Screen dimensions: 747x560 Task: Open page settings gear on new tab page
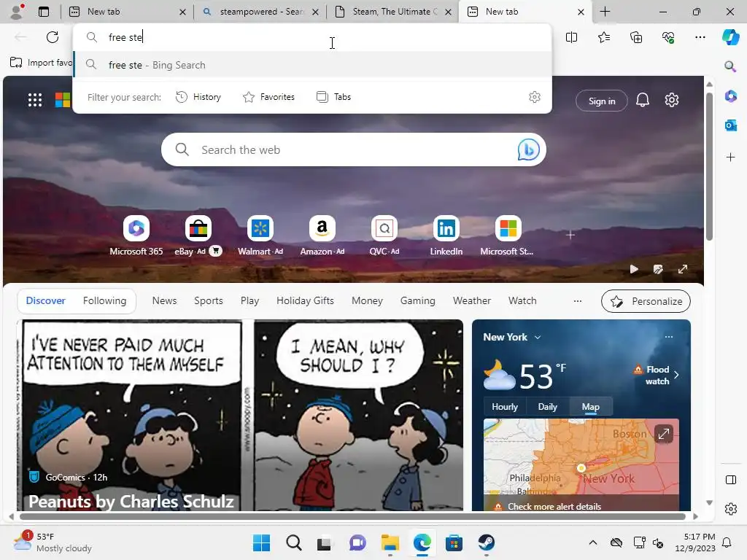672,100
